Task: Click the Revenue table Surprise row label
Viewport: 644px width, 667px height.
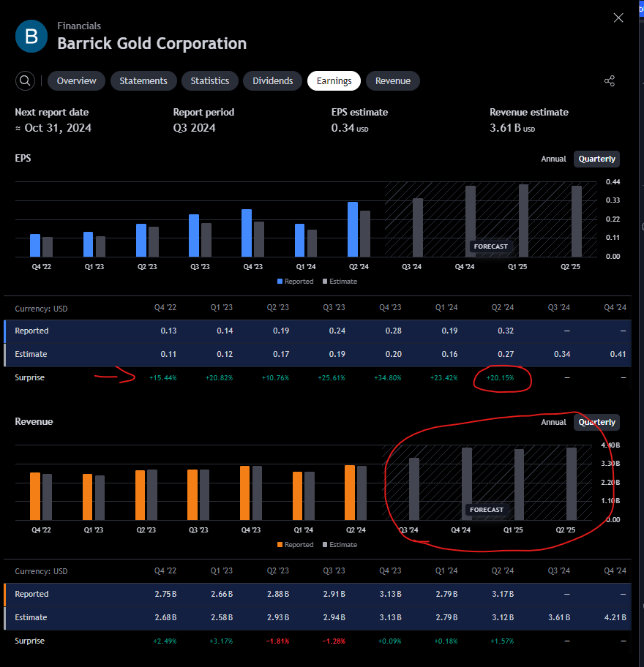Action: [29, 641]
